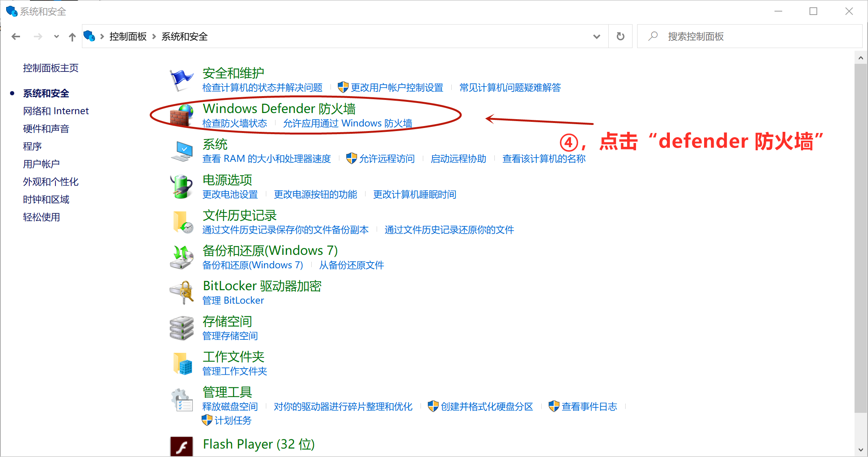Go to 轻松使用 category in sidebar
This screenshot has height=457, width=868.
pos(42,217)
